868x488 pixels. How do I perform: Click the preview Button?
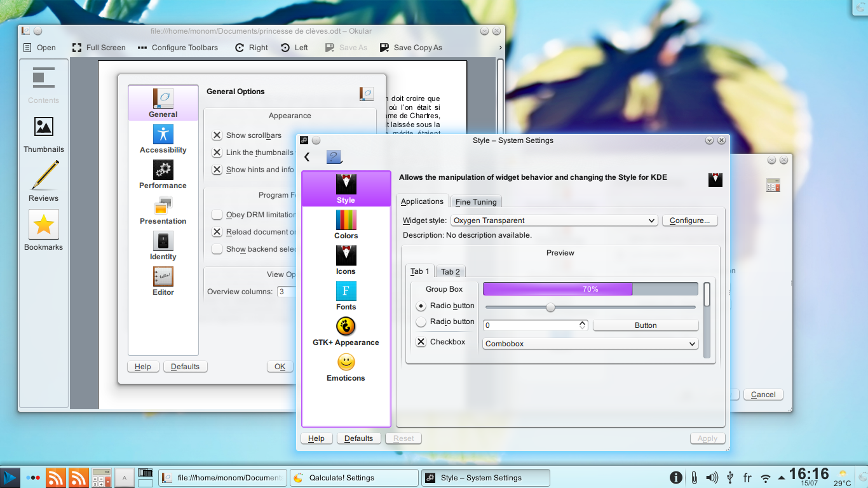pos(646,325)
